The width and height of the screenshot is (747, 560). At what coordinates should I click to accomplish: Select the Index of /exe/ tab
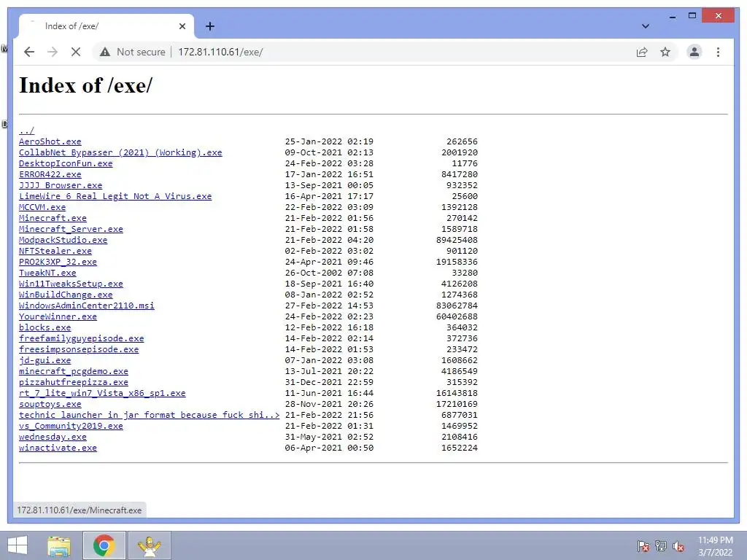click(107, 26)
